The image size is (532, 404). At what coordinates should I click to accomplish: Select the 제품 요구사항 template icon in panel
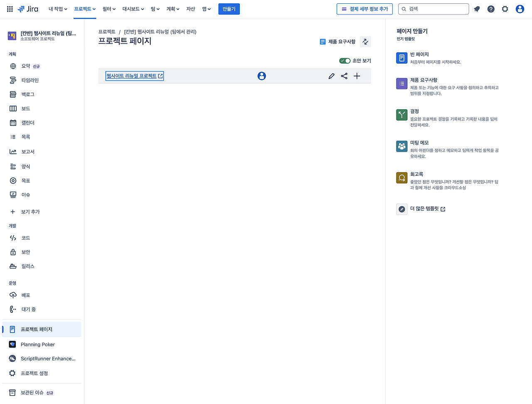click(402, 84)
